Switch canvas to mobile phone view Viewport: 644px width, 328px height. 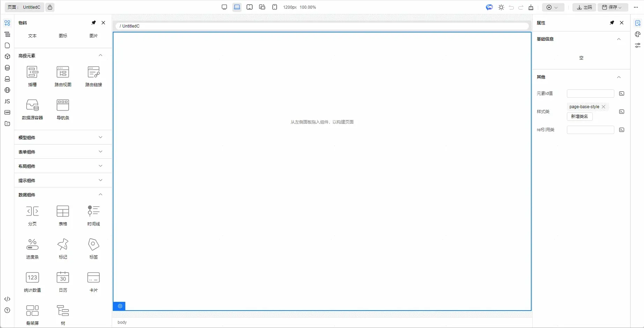pos(275,7)
